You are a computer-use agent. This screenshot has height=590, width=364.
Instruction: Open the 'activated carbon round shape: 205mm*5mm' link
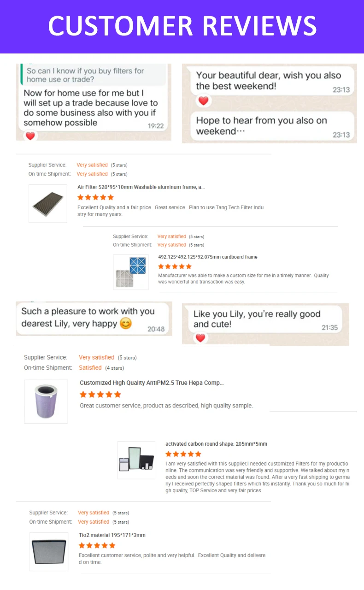(216, 444)
